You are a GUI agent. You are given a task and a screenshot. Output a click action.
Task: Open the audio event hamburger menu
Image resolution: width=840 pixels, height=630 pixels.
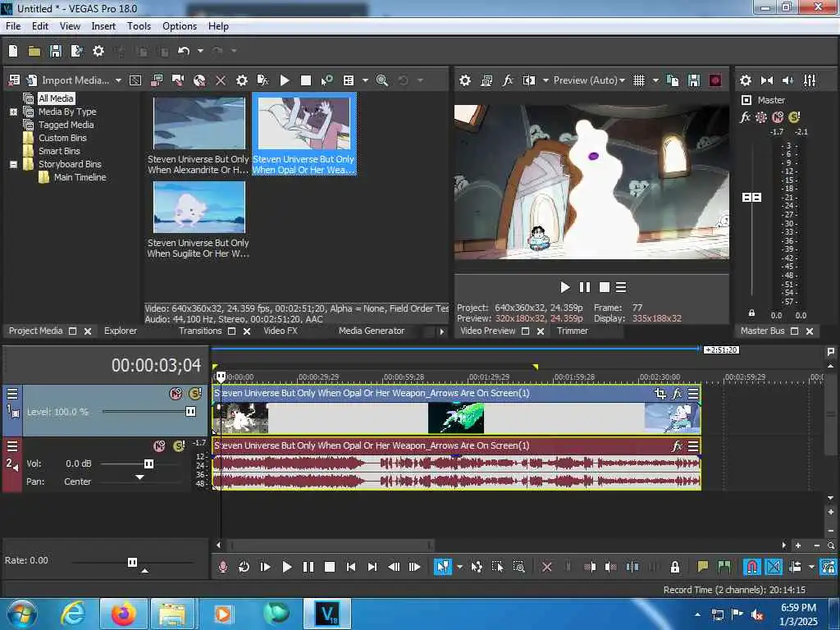(693, 446)
